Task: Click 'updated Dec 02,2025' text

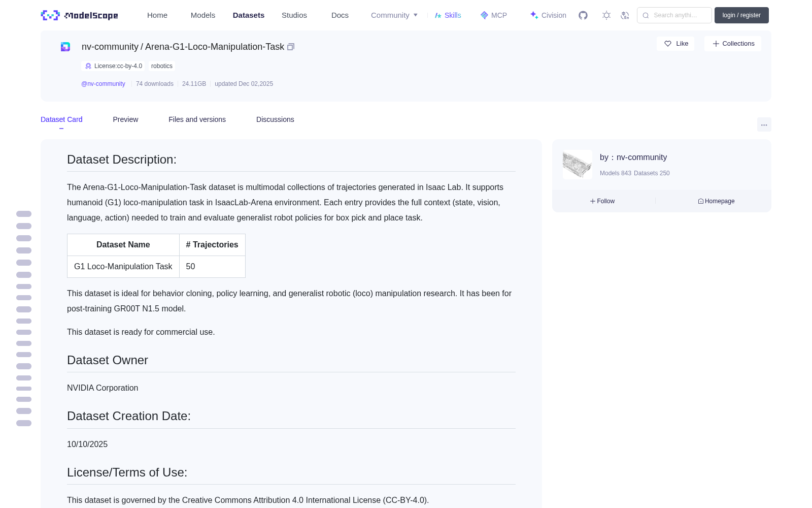Action: pos(244,84)
